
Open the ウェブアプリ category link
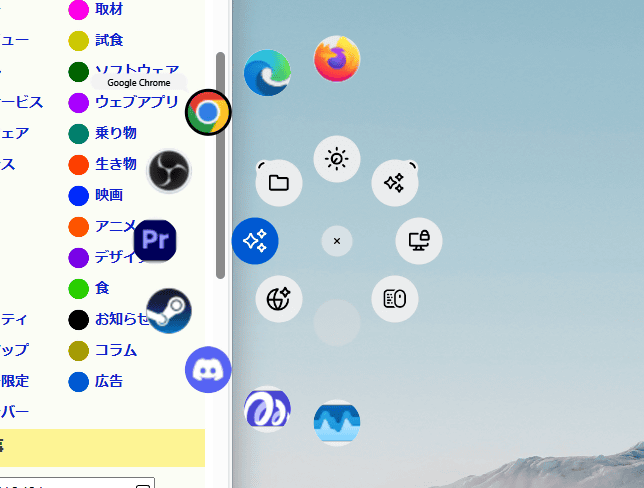pyautogui.click(x=136, y=101)
